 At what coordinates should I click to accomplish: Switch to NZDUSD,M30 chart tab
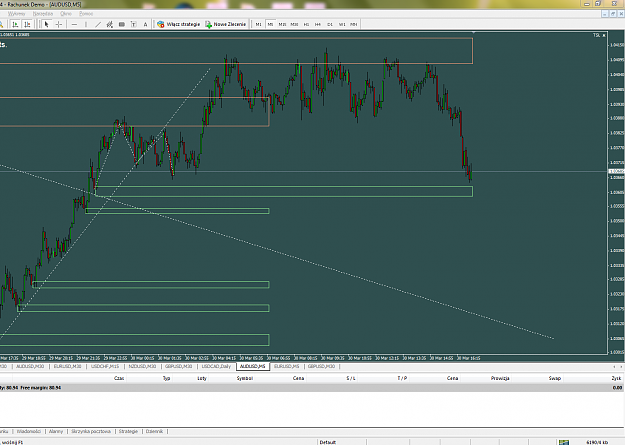(x=142, y=366)
